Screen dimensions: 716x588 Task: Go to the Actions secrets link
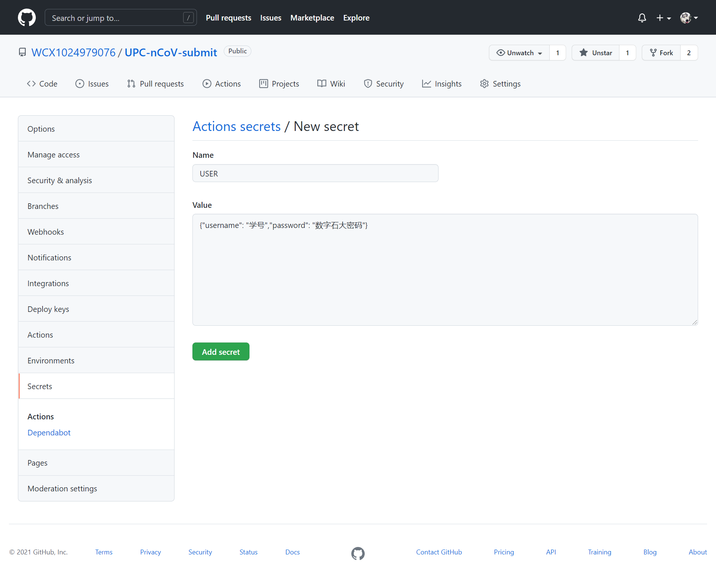point(236,126)
